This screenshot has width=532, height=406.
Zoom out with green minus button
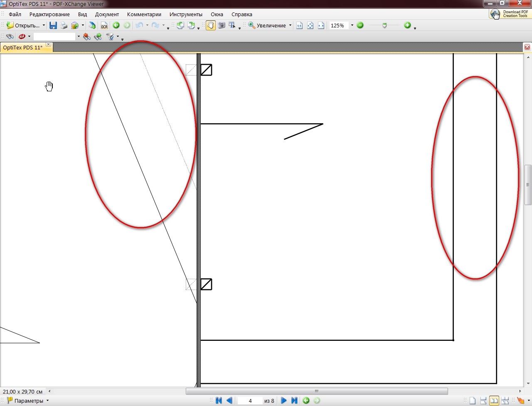click(360, 25)
